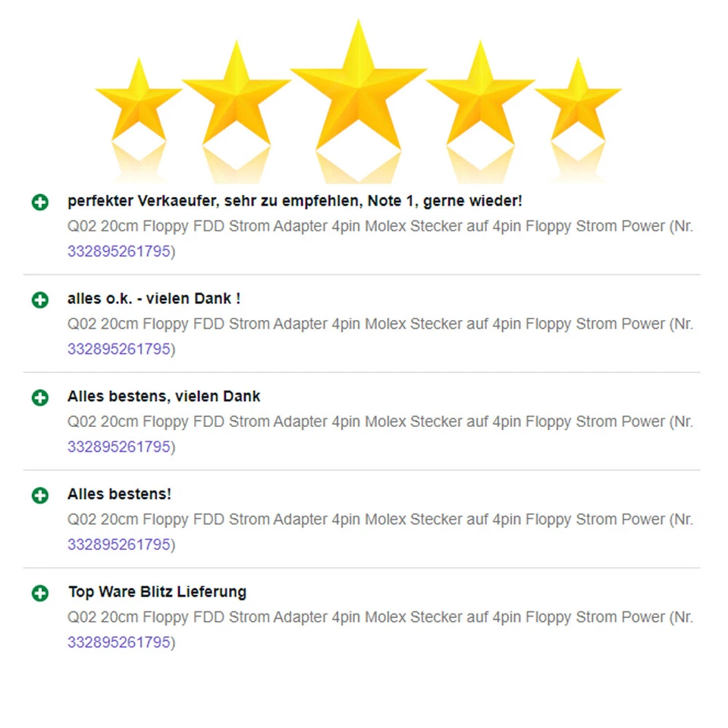This screenshot has width=728, height=728.
Task: Click the 'Top Ware Blitz Lieferung' heading
Action: [x=158, y=592]
